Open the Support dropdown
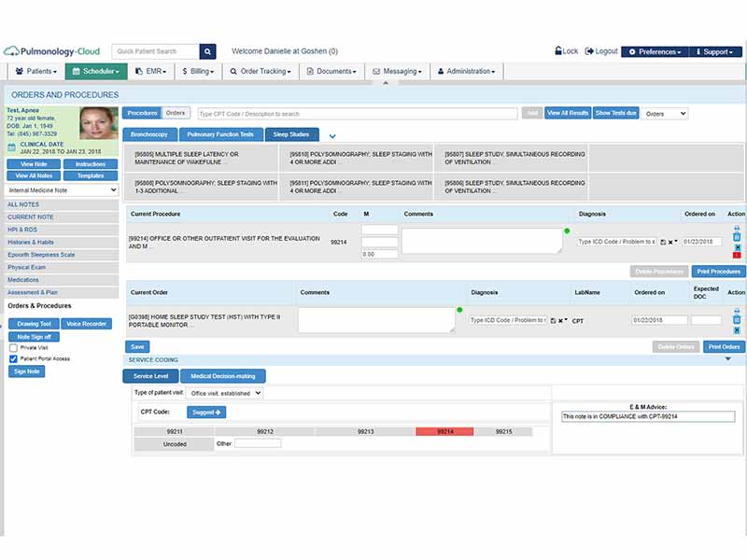The image size is (747, 560). point(715,52)
